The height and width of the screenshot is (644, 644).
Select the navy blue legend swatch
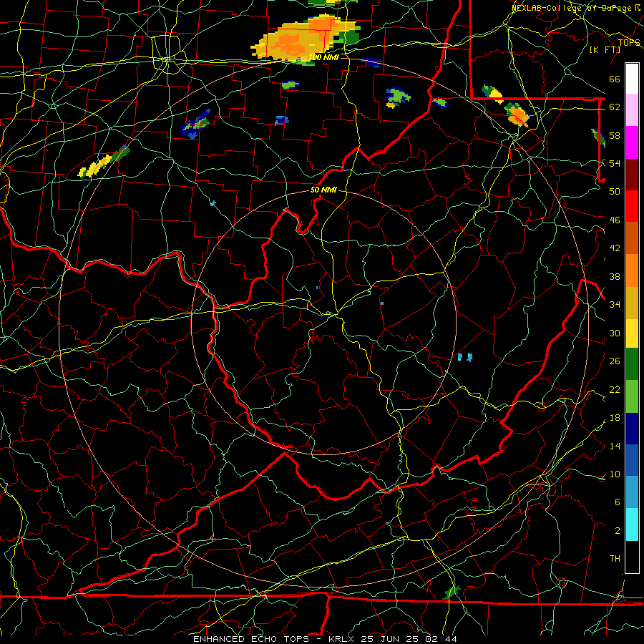point(632,429)
